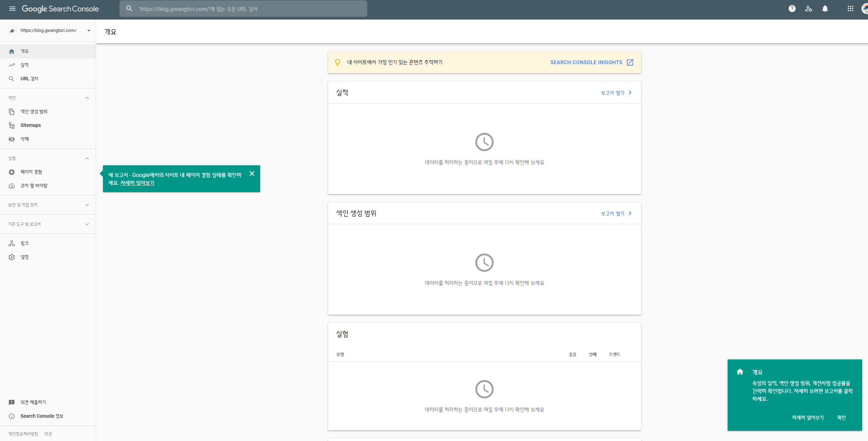The width and height of the screenshot is (868, 441).
Task: Open Sitemaps from the sidebar
Action: (x=31, y=125)
